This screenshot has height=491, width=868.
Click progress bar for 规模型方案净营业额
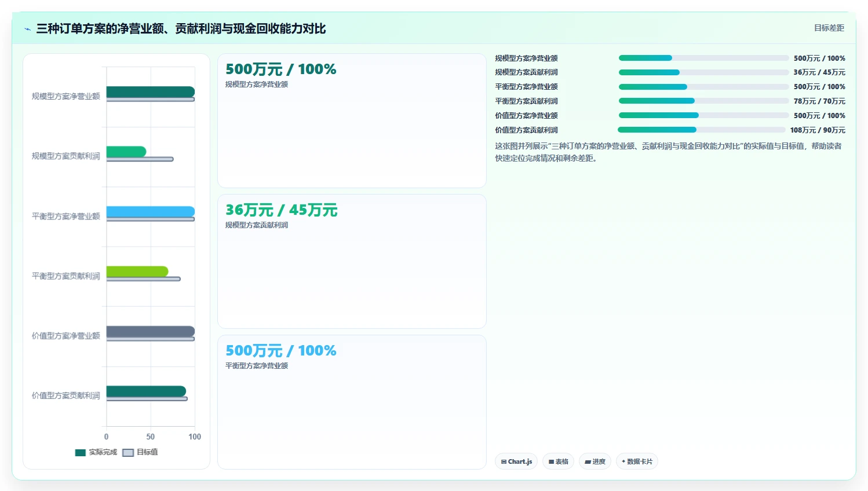click(x=703, y=58)
